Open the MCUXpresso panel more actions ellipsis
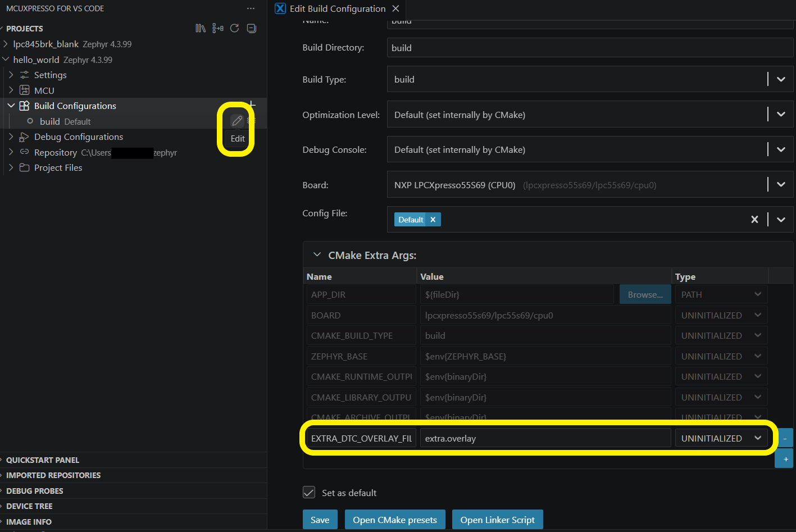Viewport: 796px width, 532px height. tap(251, 8)
